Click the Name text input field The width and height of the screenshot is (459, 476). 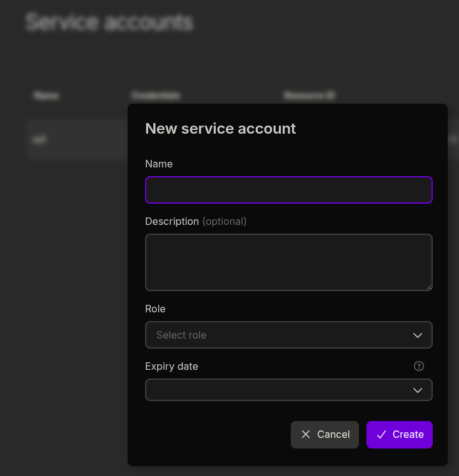point(288,190)
